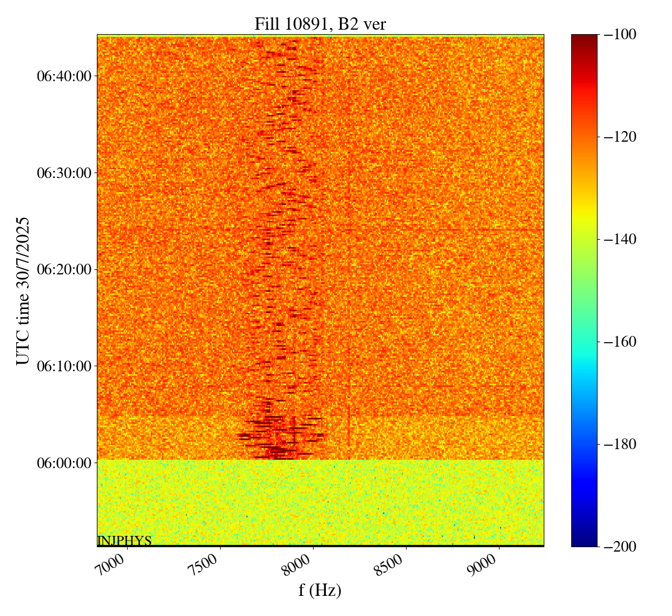Click the yellow-green spectrogram band below 06:00:00

coord(320,501)
